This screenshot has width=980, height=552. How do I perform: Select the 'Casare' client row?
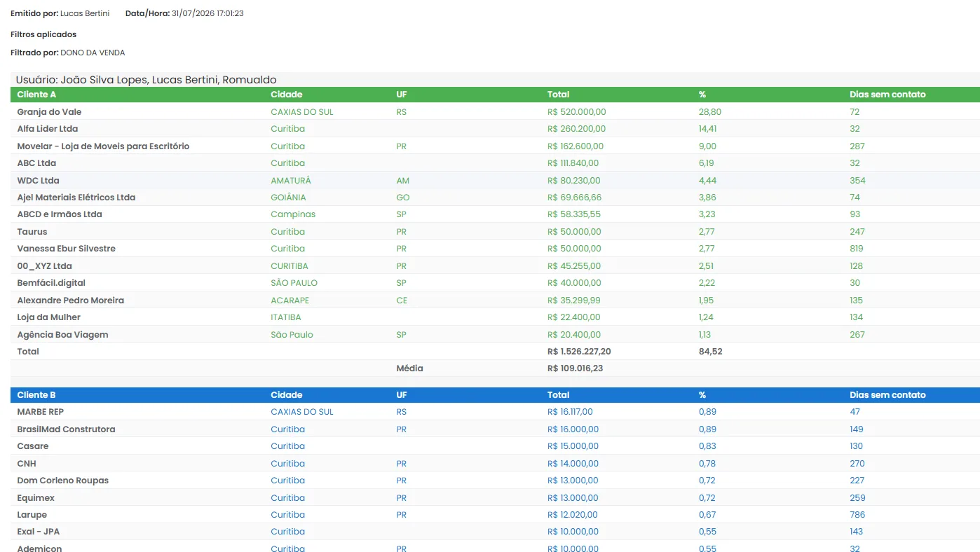click(x=495, y=446)
